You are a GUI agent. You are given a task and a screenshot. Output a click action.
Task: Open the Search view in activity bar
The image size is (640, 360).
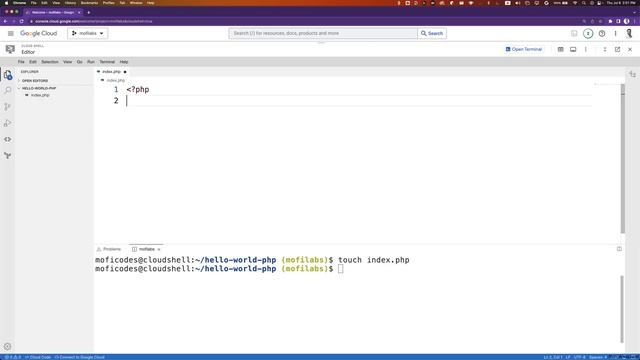[x=7, y=90]
